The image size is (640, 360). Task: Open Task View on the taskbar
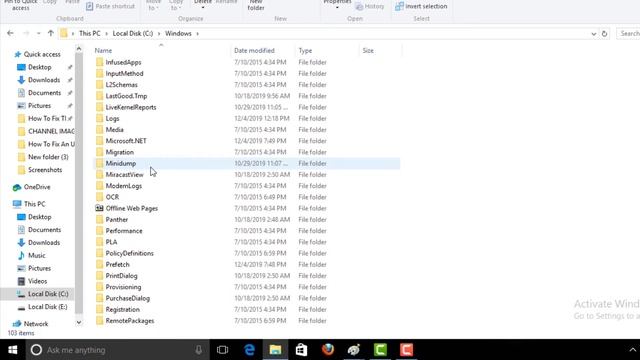coord(222,350)
